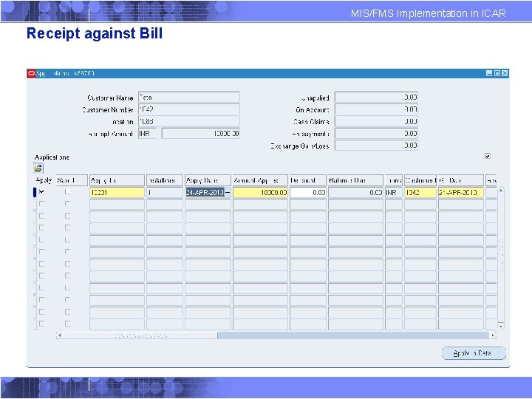
Task: Select the Amount Applied column header
Action: pos(260,180)
